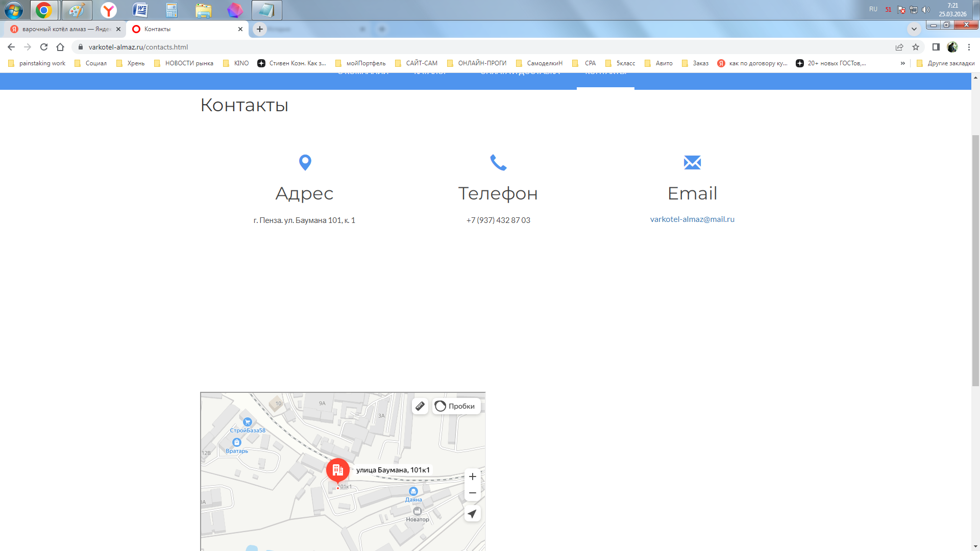The height and width of the screenshot is (551, 980).
Task: Click the address bar URL
Action: coord(138,47)
